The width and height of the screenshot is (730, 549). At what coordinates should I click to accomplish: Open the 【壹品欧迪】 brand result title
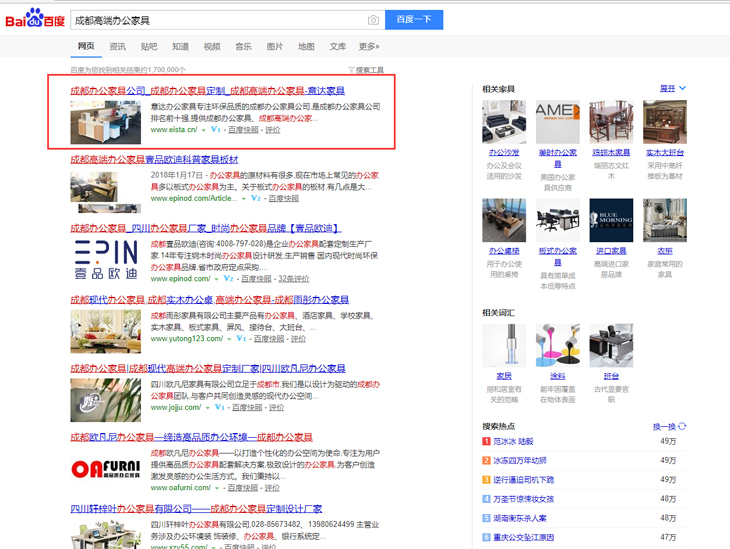[205, 228]
